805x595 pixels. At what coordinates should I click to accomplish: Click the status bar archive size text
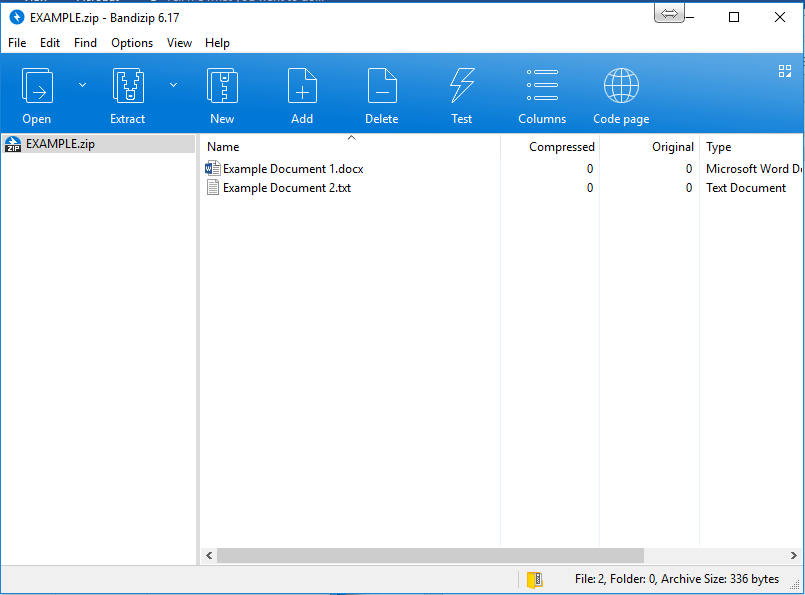tap(677, 579)
